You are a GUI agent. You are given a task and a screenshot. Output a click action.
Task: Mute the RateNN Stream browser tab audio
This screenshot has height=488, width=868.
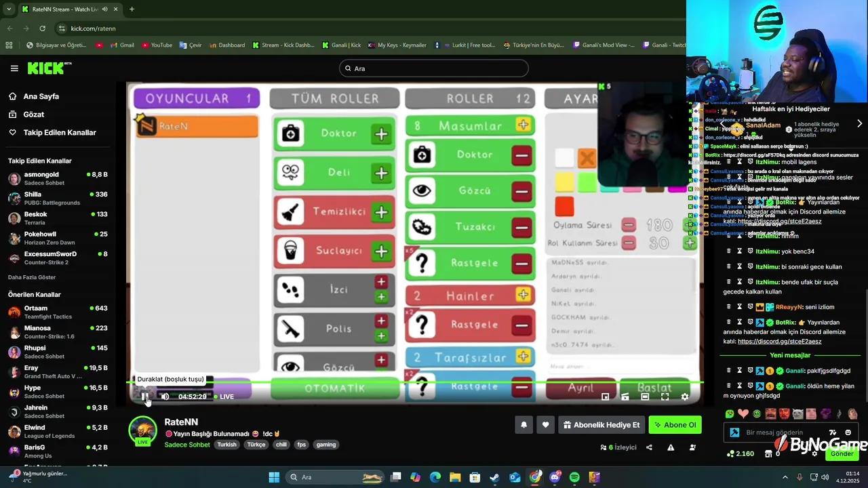(104, 9)
